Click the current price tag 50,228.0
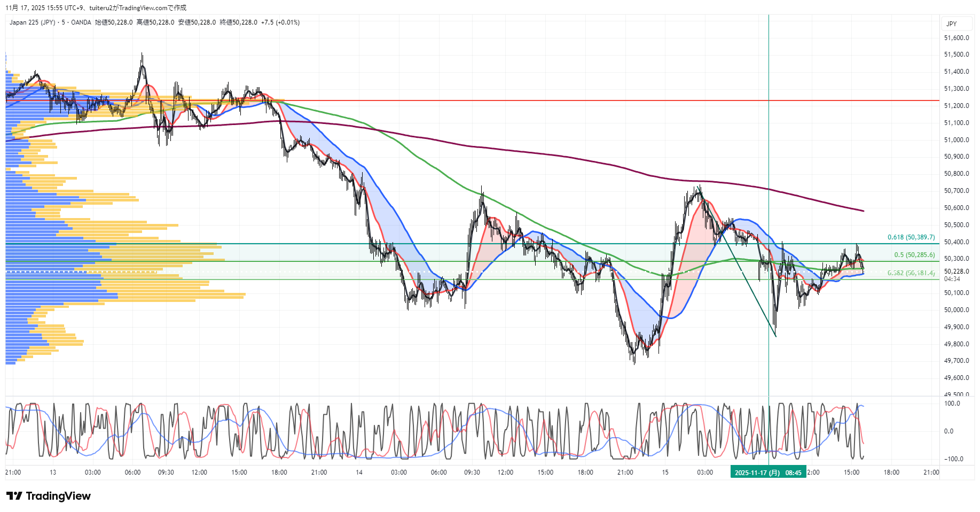Screen dimensions: 980x512 pyautogui.click(x=956, y=271)
